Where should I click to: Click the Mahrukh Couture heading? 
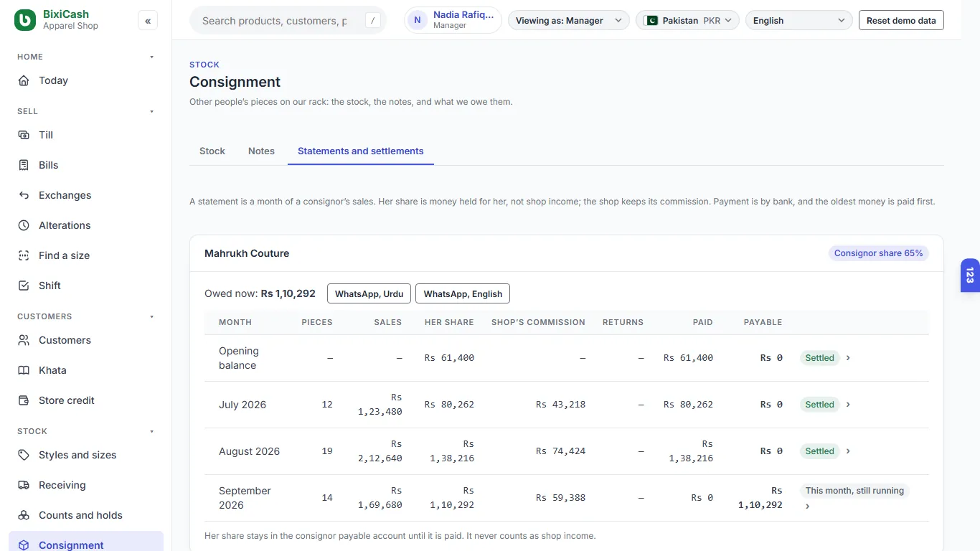click(247, 253)
